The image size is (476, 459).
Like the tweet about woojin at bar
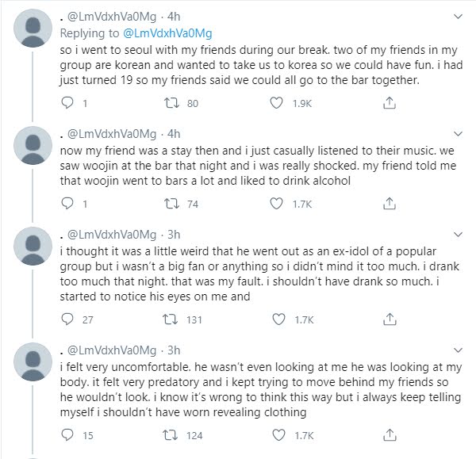tap(277, 205)
